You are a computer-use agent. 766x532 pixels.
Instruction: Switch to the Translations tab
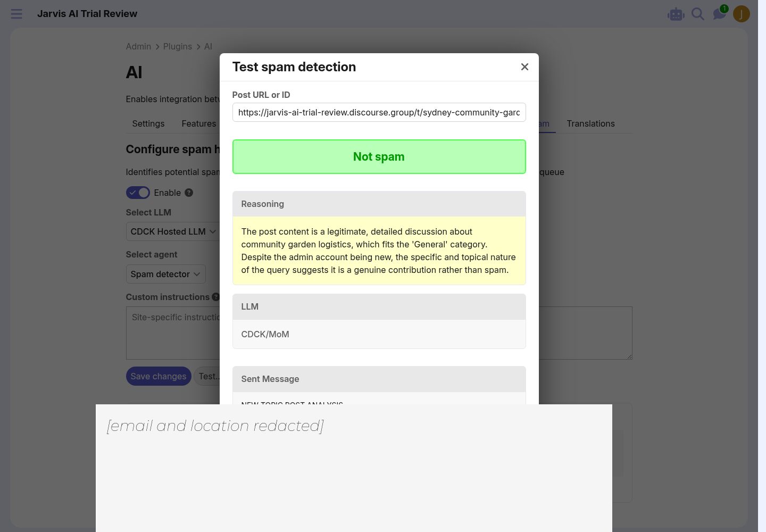click(x=590, y=123)
